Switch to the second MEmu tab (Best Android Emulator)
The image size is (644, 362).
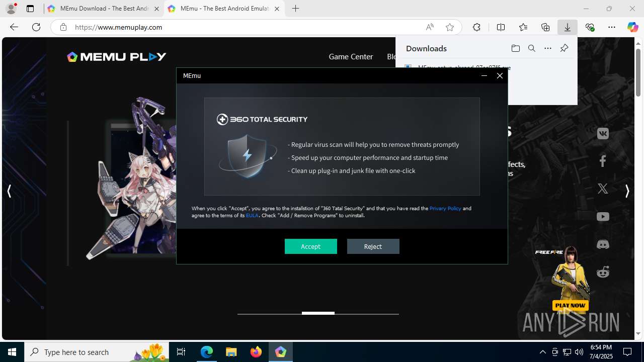224,9
